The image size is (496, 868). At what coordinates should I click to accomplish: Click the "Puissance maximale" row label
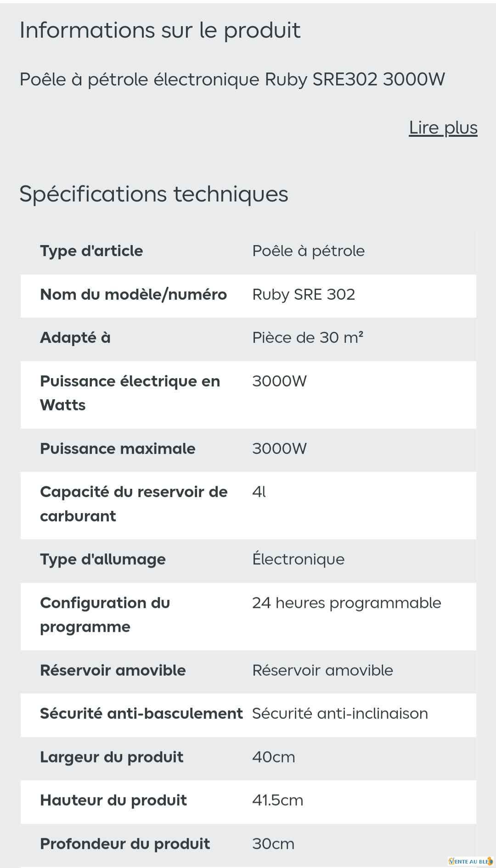pyautogui.click(x=118, y=448)
